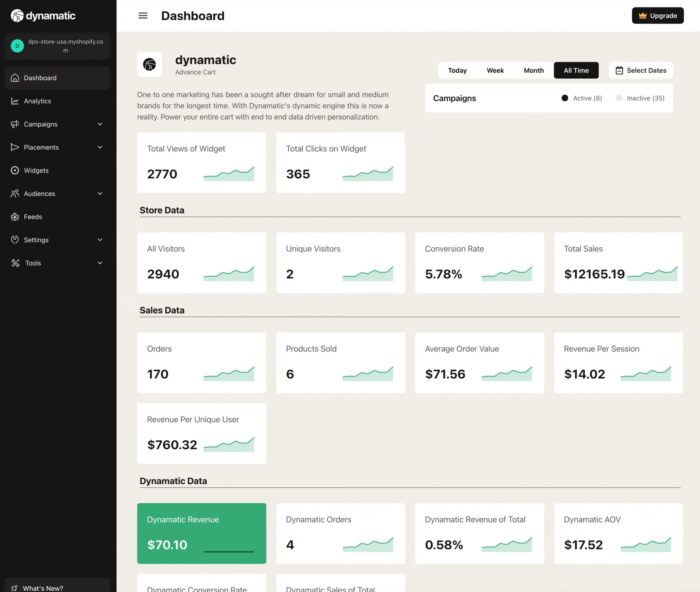The image size is (700, 592).
Task: Click the Settings icon in sidebar
Action: coord(15,240)
